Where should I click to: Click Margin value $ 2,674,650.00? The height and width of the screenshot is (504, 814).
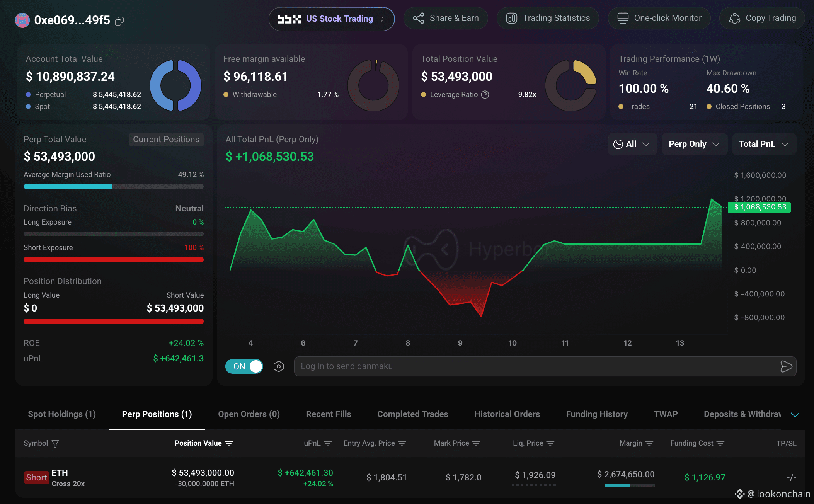tap(626, 474)
